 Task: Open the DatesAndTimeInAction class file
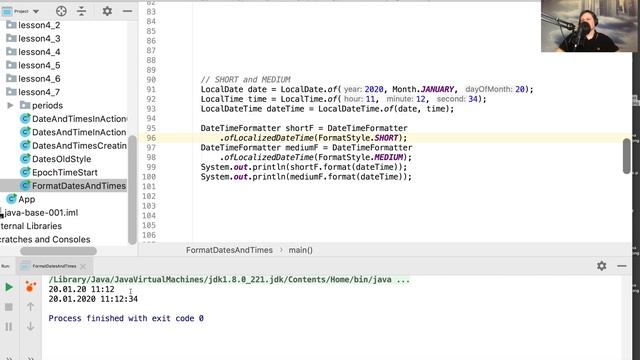[x=73, y=132]
